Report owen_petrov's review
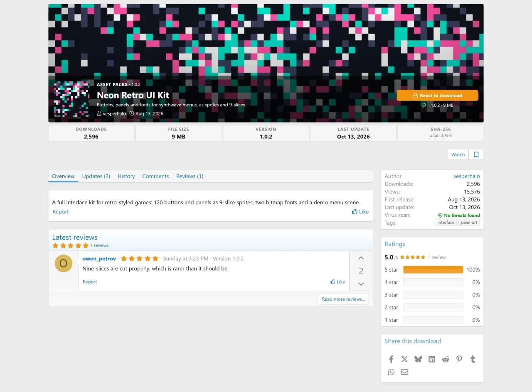532x392 pixels. 90,282
